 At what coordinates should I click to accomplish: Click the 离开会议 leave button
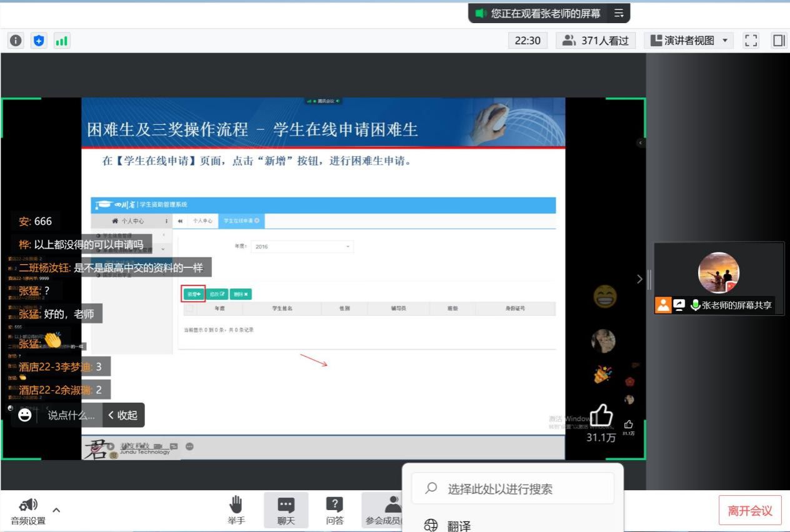pos(750,511)
